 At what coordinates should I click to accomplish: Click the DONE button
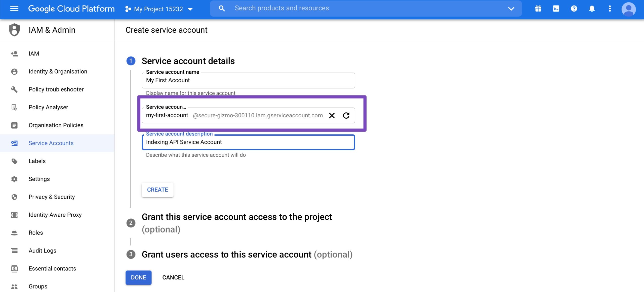138,277
